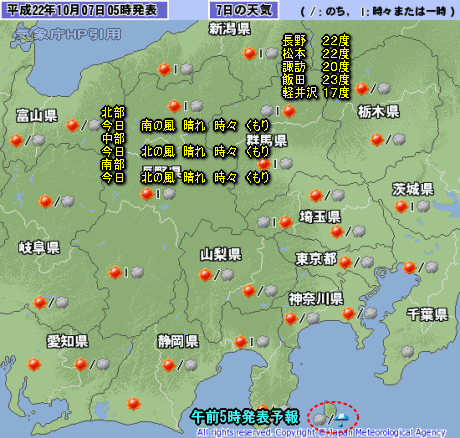Select weather icon below-left of 神奈川県 label
Viewport: 460px width, 438px height.
(302, 318)
